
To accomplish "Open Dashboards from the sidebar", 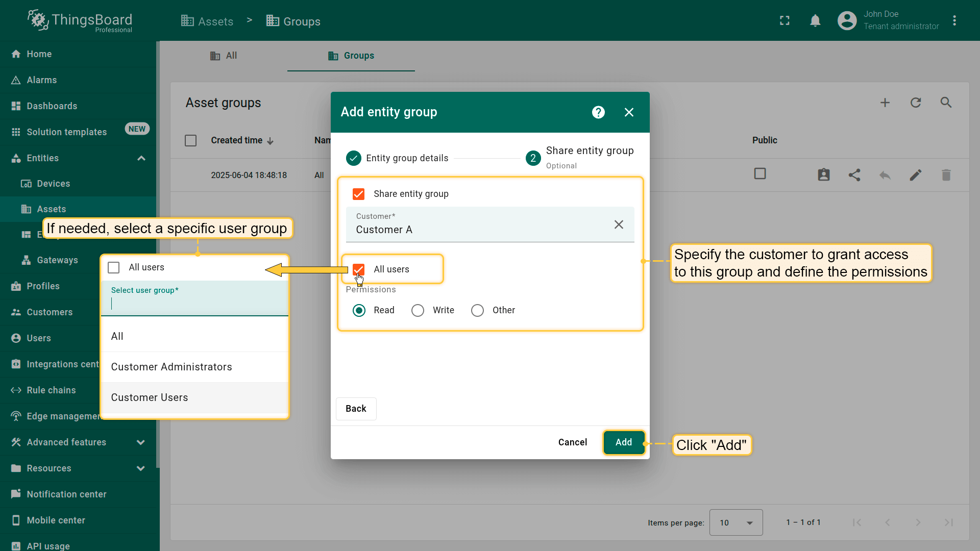I will click(x=52, y=106).
